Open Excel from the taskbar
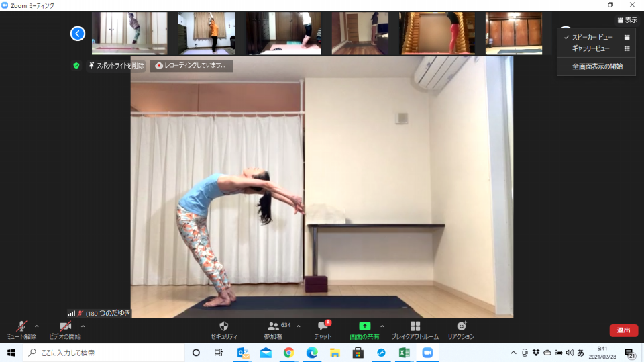The width and height of the screenshot is (644, 362). (x=404, y=353)
